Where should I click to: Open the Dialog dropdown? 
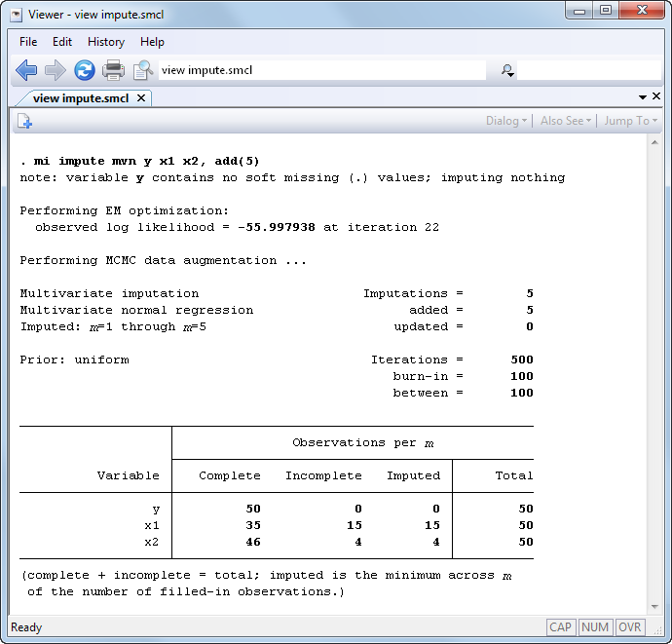point(505,121)
